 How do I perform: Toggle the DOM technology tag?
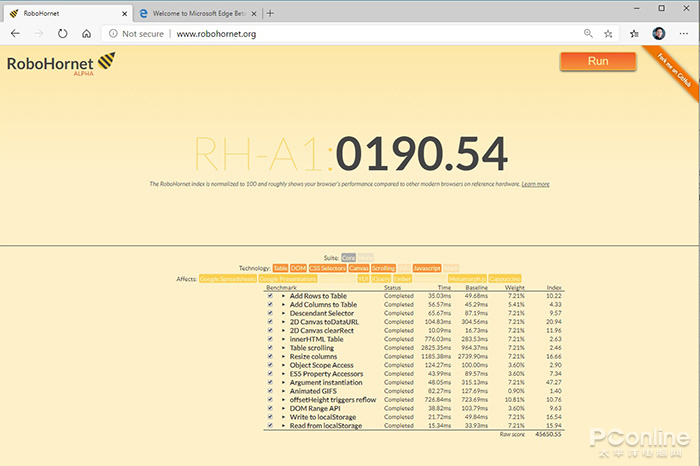[298, 268]
